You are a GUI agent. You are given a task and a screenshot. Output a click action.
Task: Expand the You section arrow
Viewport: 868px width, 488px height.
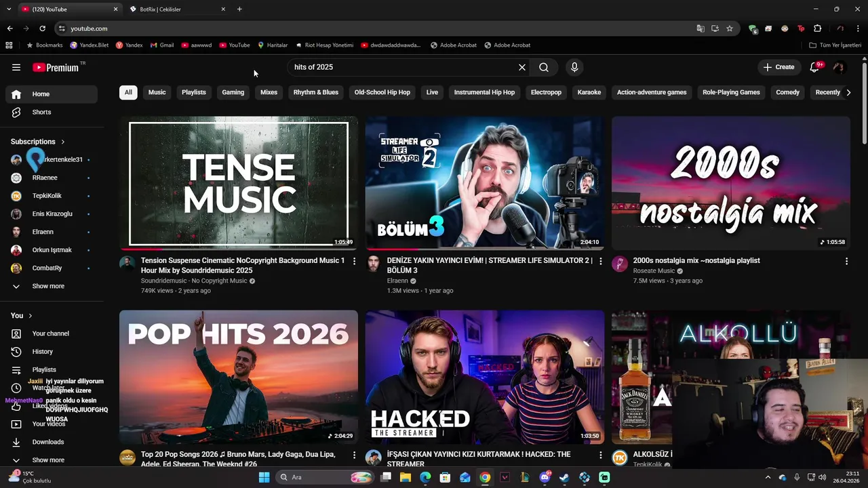[x=31, y=316]
